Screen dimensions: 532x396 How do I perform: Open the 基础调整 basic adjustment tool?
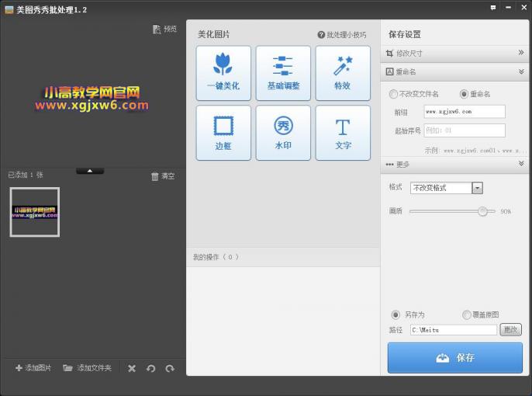pos(283,73)
